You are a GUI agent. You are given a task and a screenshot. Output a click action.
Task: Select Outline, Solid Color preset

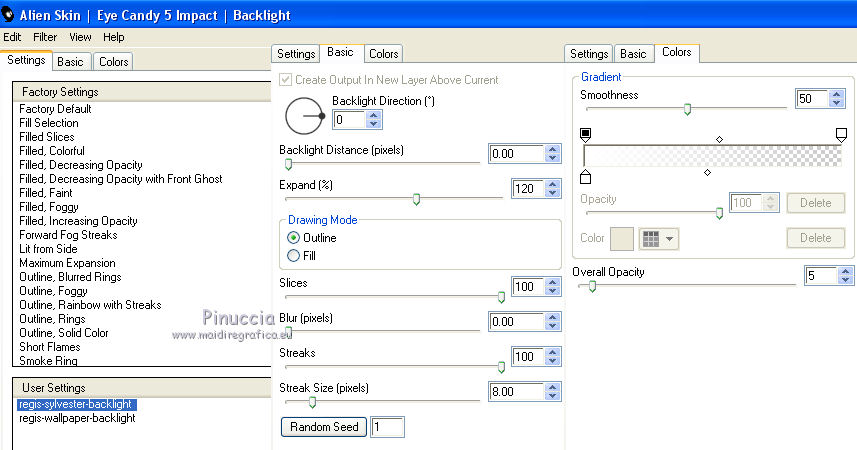[x=63, y=333]
